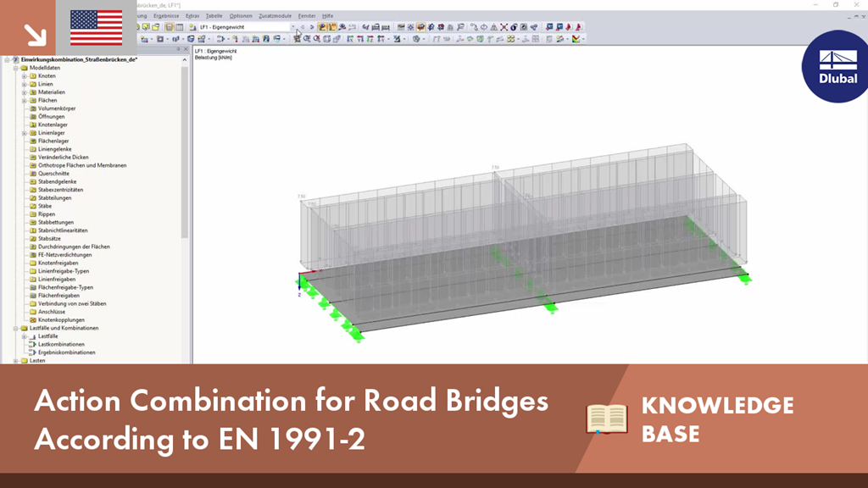
Task: Expand the Lastfälle tree node
Action: (x=24, y=335)
